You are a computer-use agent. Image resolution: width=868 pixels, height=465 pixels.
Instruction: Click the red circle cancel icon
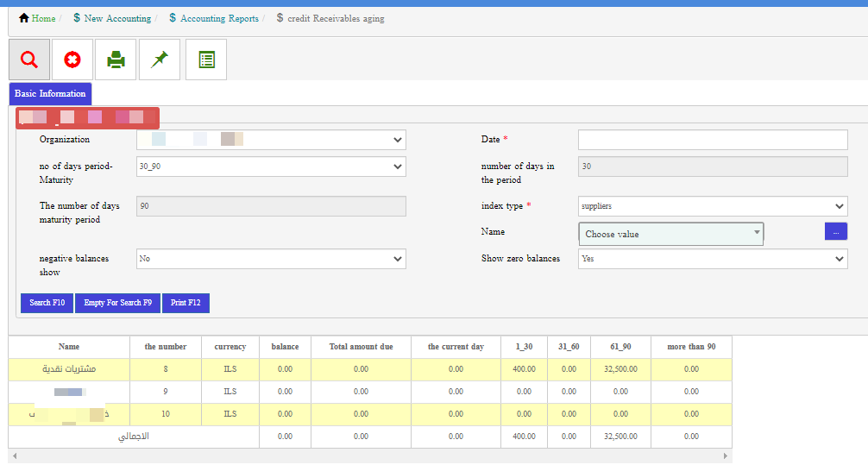click(72, 60)
